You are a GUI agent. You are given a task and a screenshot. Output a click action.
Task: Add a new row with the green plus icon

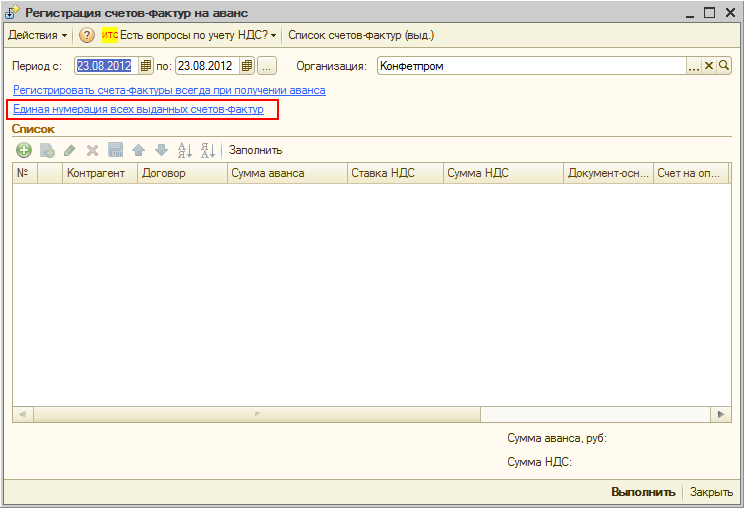pos(24,150)
